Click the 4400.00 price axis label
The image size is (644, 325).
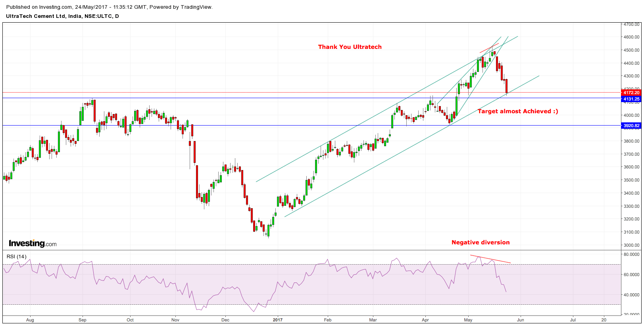point(631,63)
